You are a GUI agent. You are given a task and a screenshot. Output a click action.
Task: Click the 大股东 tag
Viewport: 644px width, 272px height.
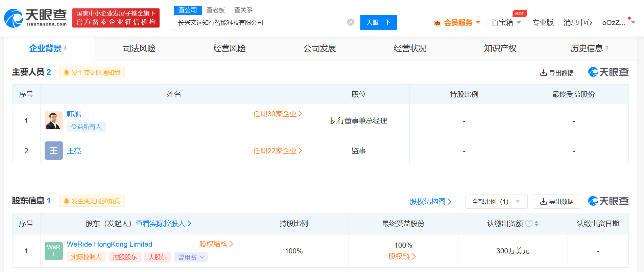pyautogui.click(x=158, y=257)
